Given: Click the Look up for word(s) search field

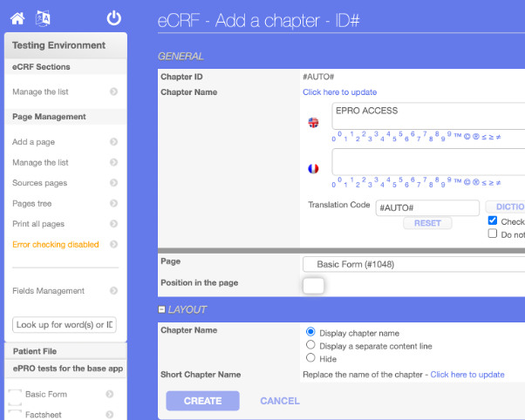Looking at the screenshot, I should 65,325.
